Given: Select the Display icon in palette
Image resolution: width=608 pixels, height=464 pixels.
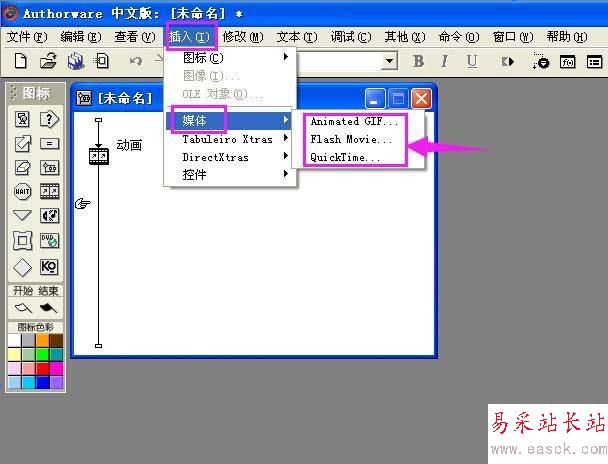Looking at the screenshot, I should tap(22, 119).
